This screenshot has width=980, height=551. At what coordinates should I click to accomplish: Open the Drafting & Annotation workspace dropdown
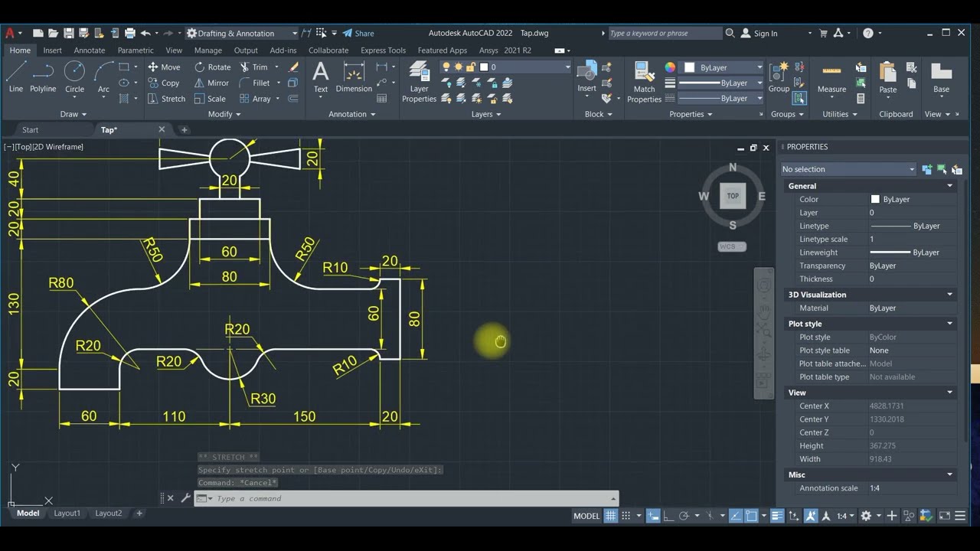(x=242, y=33)
